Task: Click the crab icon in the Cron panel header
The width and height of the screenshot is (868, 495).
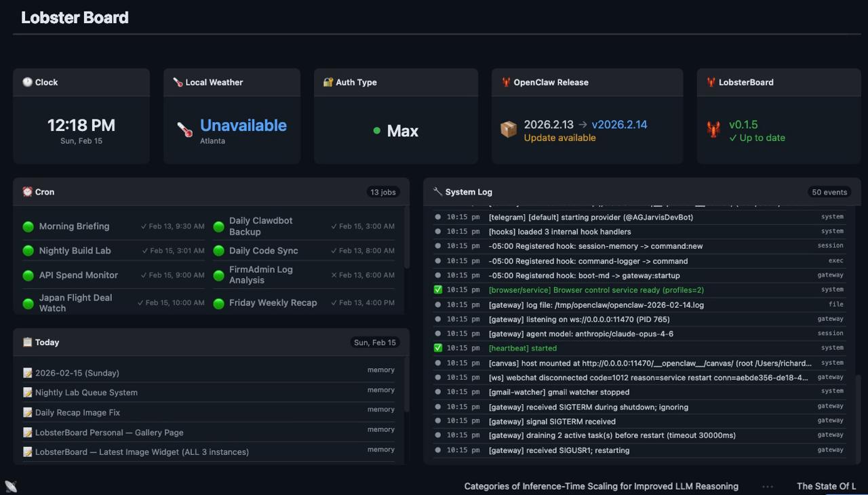Action: point(27,192)
